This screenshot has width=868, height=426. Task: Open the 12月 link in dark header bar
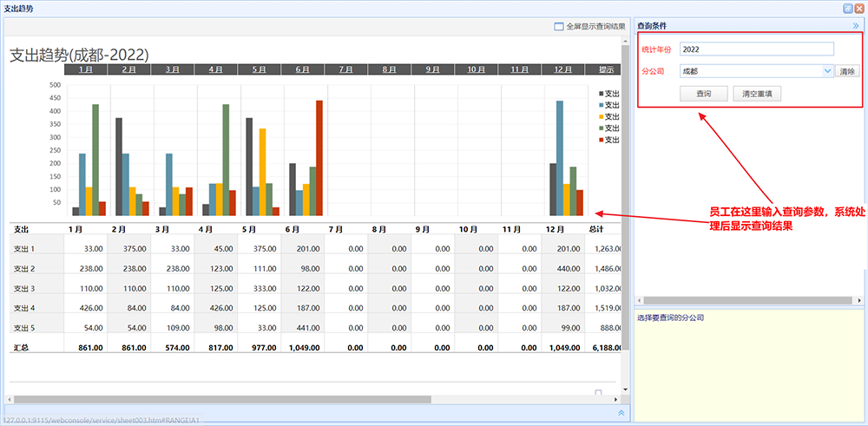(x=562, y=69)
